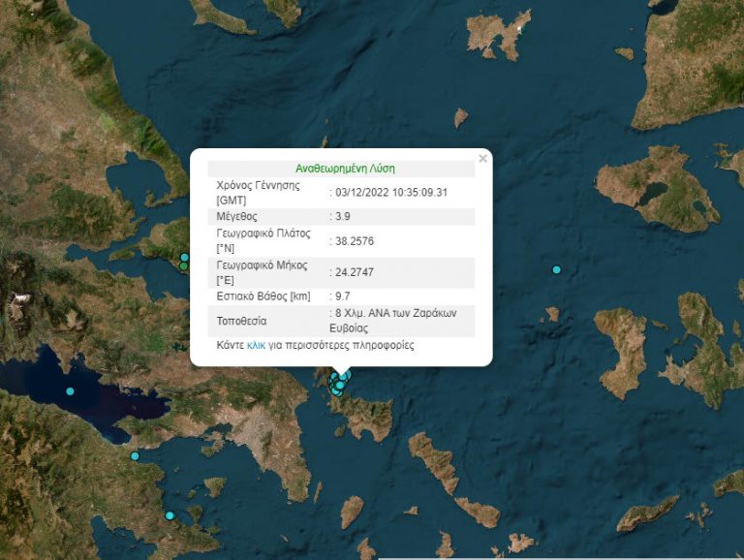This screenshot has width=744, height=560.
Task: Select the cyan earthquake marker in the open sea east of the popup
Action: coord(556,269)
